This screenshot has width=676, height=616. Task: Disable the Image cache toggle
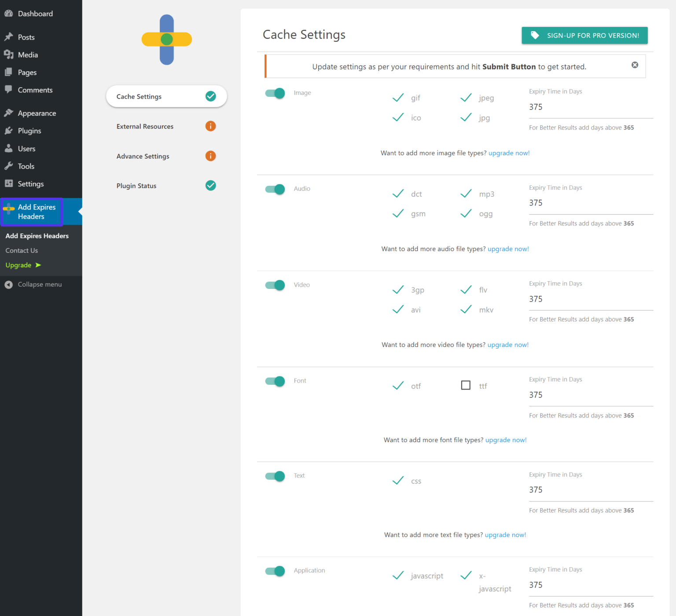tap(275, 93)
